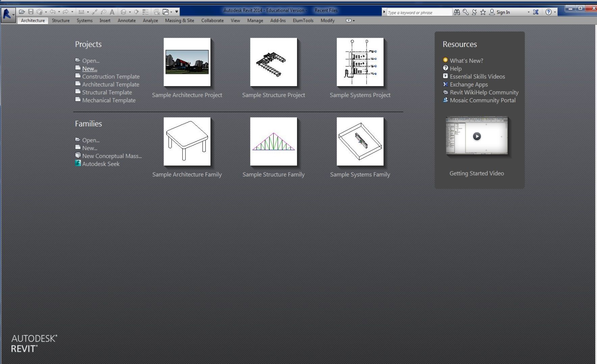This screenshot has width=597, height=364.
Task: Open the Architectural Template link
Action: coord(111,84)
